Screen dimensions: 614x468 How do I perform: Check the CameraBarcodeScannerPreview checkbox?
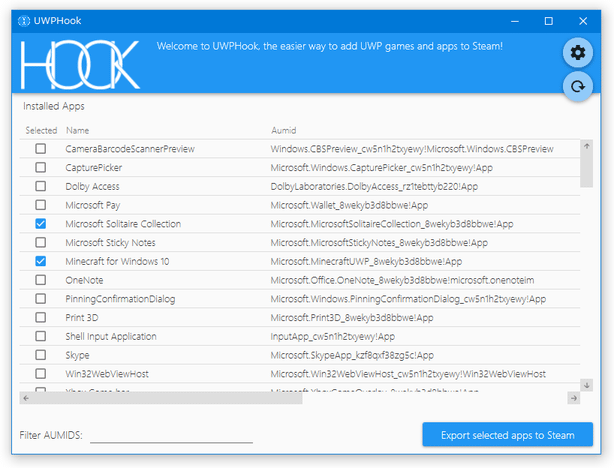coord(40,148)
